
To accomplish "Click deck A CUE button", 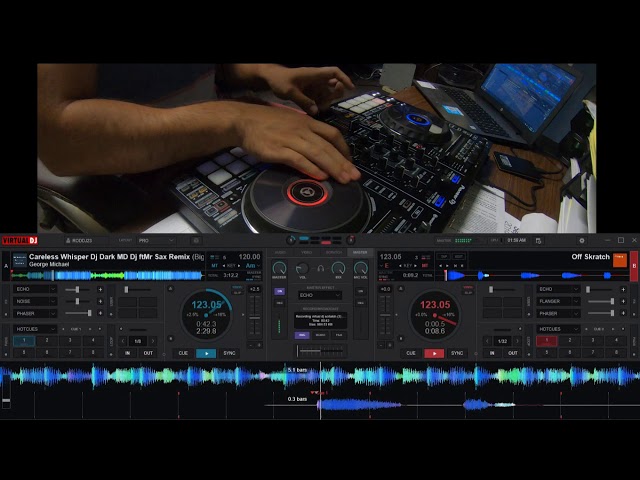I will (183, 353).
